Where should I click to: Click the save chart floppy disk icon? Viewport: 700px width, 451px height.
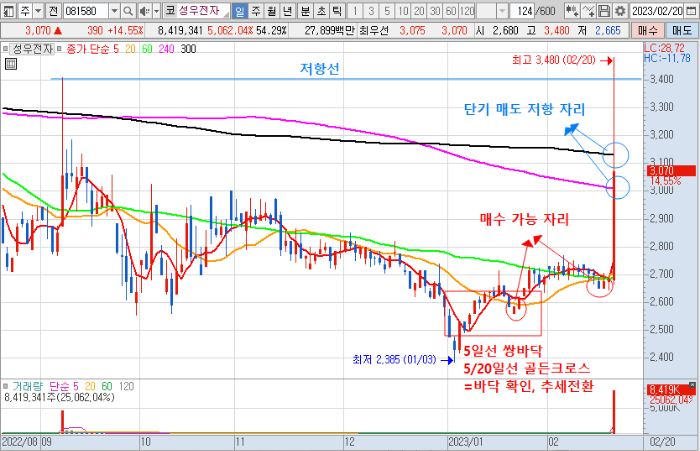[x=604, y=11]
